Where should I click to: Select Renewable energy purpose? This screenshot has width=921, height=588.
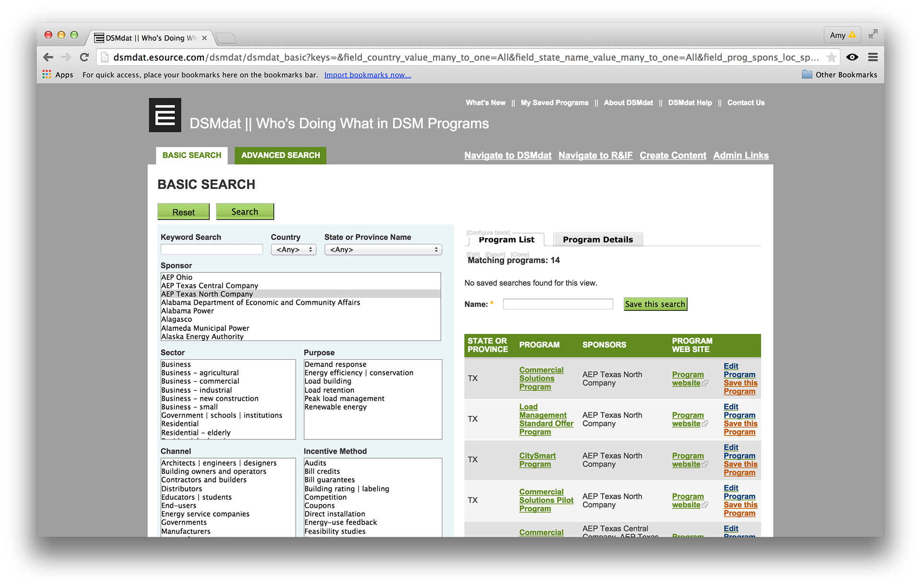pyautogui.click(x=373, y=407)
